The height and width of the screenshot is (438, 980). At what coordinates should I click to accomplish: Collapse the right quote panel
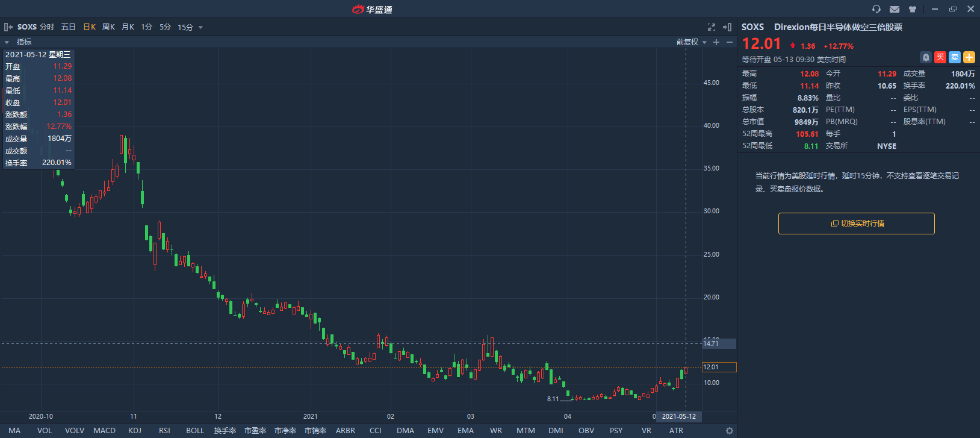tap(727, 27)
